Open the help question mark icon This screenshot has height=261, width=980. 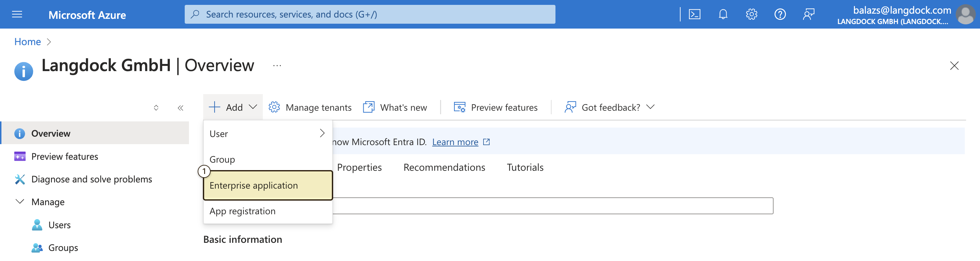tap(780, 15)
